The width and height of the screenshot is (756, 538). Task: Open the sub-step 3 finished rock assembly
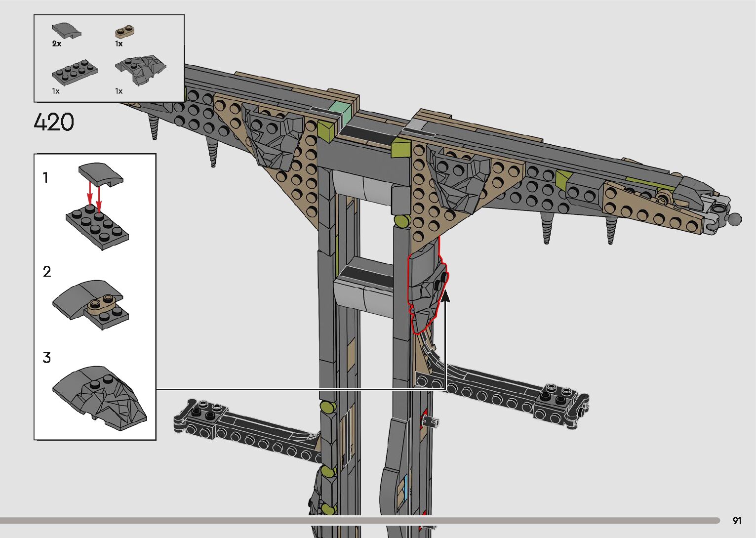click(x=99, y=399)
